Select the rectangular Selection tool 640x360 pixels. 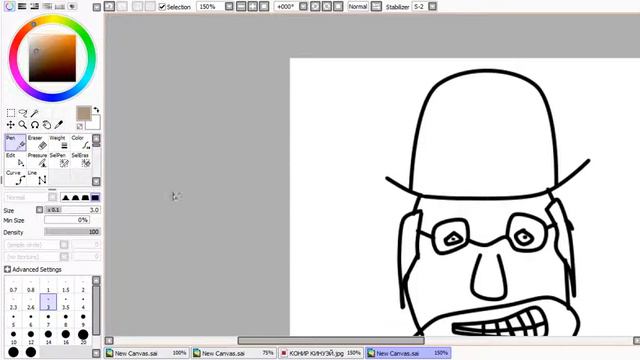(x=11, y=113)
